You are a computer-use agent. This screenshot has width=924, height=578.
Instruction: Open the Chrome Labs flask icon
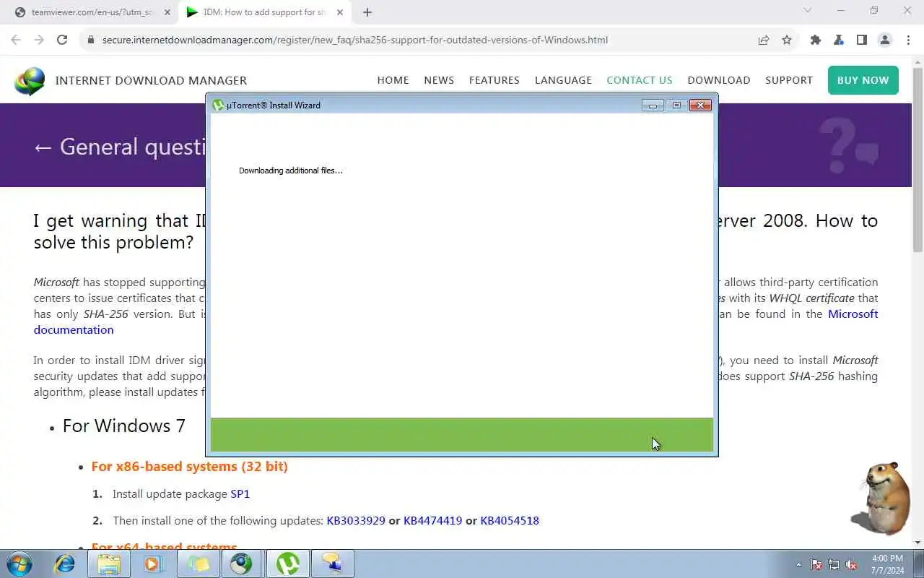click(839, 40)
